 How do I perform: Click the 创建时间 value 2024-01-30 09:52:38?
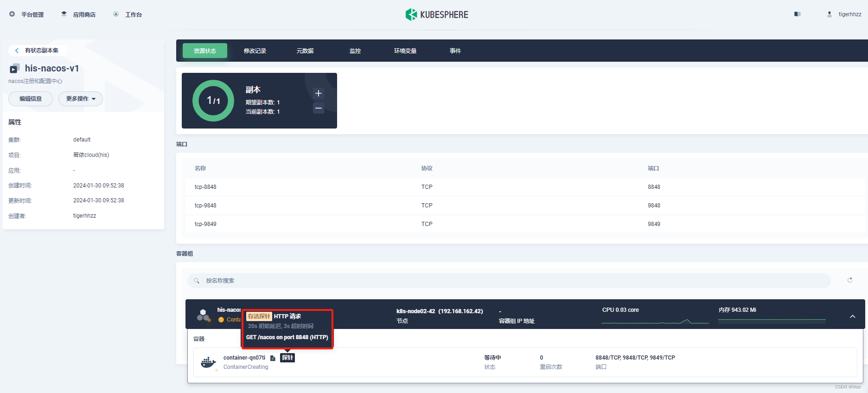[x=99, y=186]
